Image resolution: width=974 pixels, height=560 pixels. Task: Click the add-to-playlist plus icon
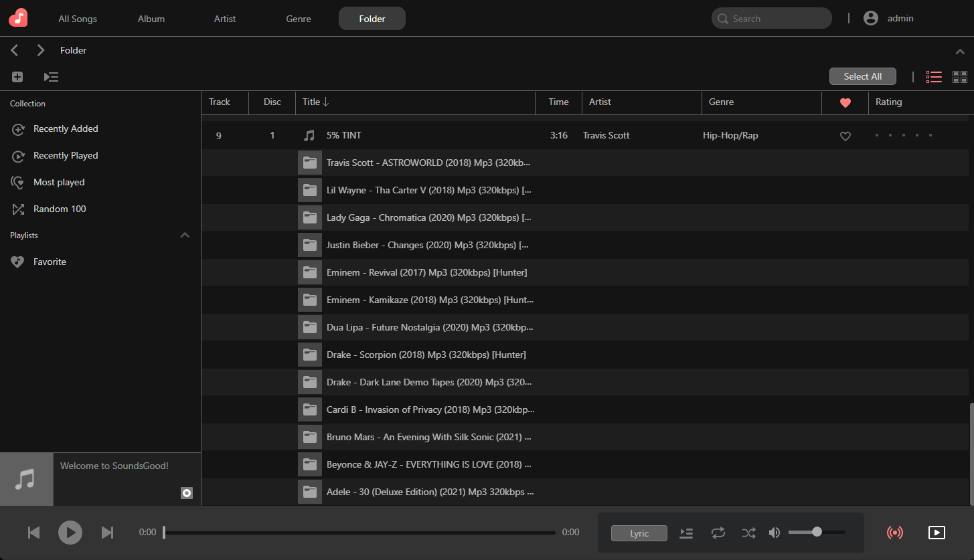pos(17,77)
